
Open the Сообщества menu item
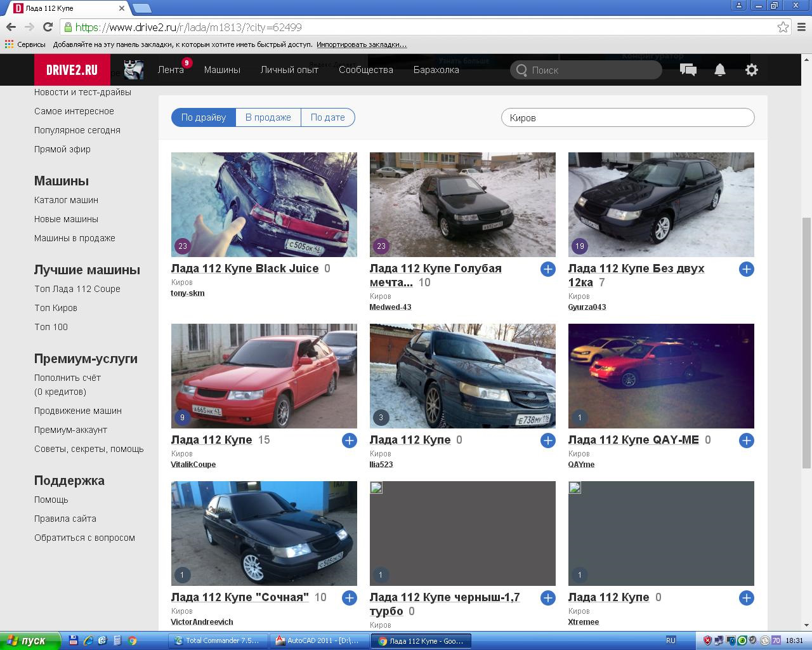pyautogui.click(x=366, y=70)
